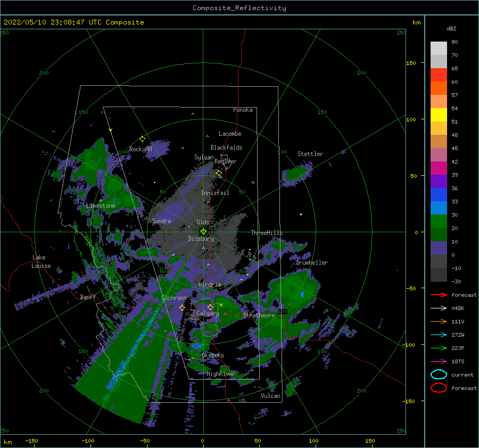479x448 pixels.
Task: Click the Ponoka city label
Action: tap(243, 110)
